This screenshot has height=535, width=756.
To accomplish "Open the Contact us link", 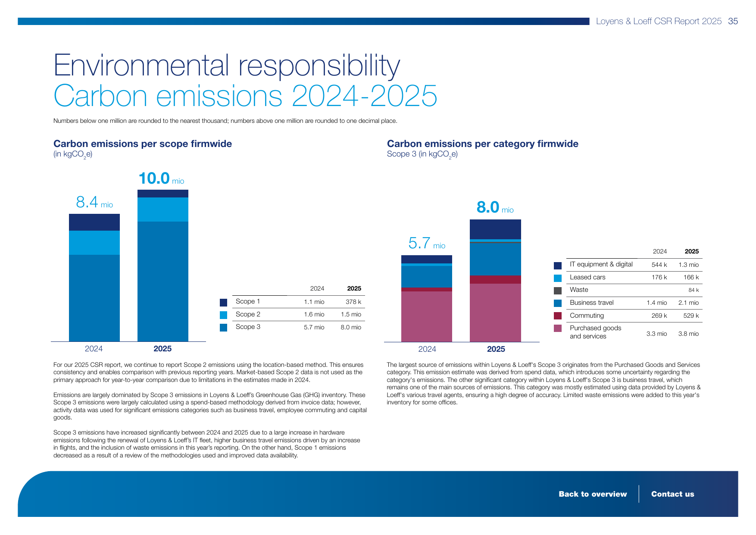I will [x=672, y=494].
